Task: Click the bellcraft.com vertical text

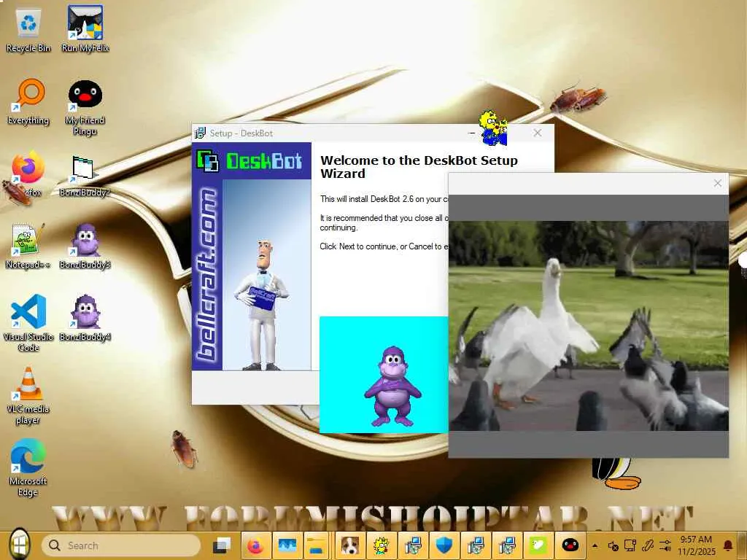Action: coord(207,275)
